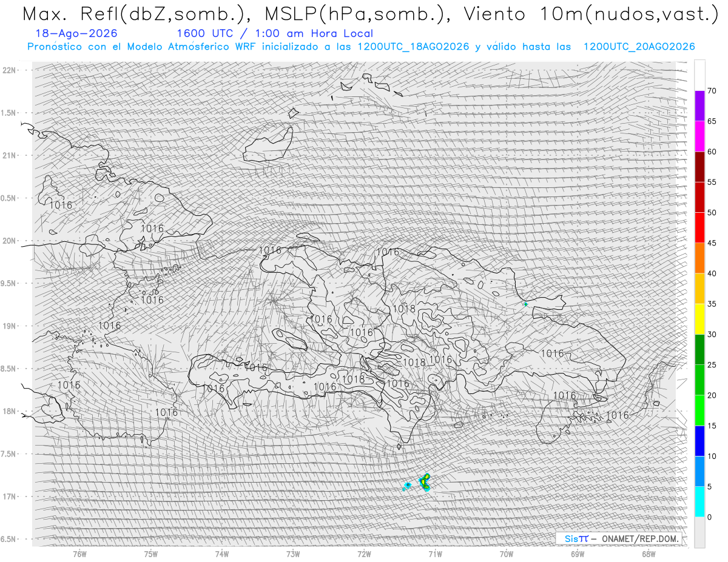Click the longitude axis label "72W"
728x562 pixels.
364,554
